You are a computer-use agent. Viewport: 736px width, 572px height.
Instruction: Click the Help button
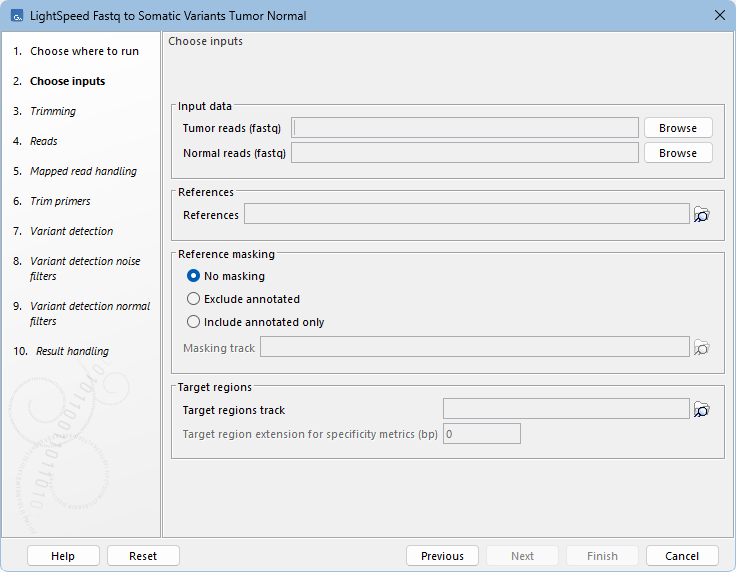point(63,556)
